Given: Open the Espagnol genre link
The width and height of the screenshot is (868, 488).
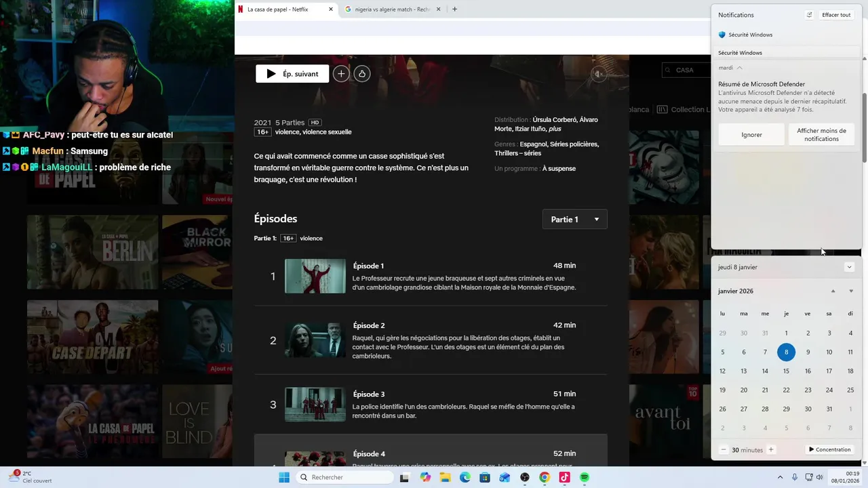Looking at the screenshot, I should pos(533,144).
